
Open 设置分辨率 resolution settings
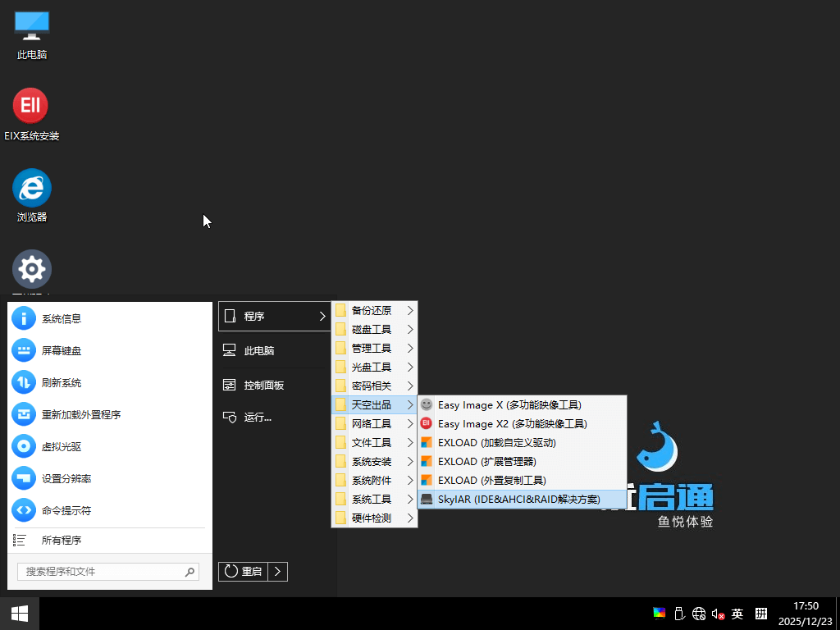(x=110, y=478)
